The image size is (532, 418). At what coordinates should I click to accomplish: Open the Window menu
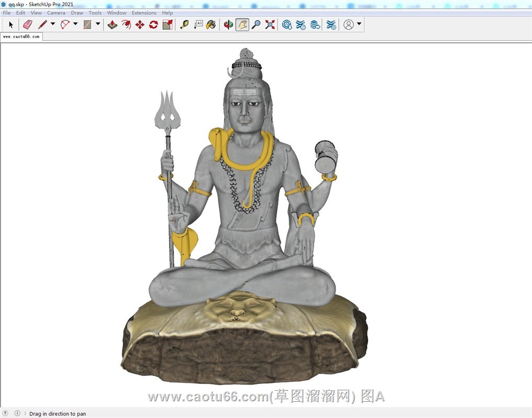click(x=116, y=13)
